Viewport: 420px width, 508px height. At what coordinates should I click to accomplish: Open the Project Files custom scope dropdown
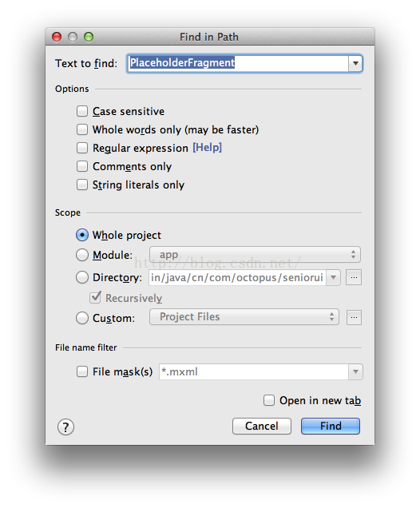pyautogui.click(x=244, y=317)
